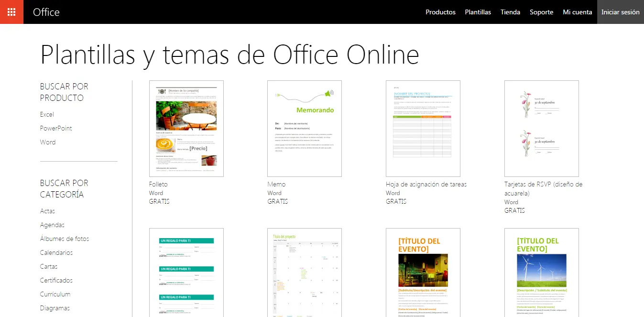The image size is (644, 317).
Task: Click 'GRATIS' under the Folleto template
Action: click(x=159, y=201)
